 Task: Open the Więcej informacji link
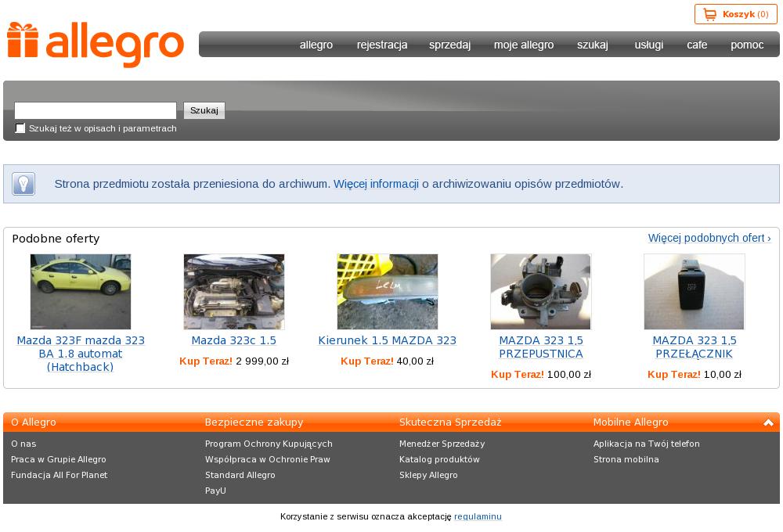tap(376, 184)
